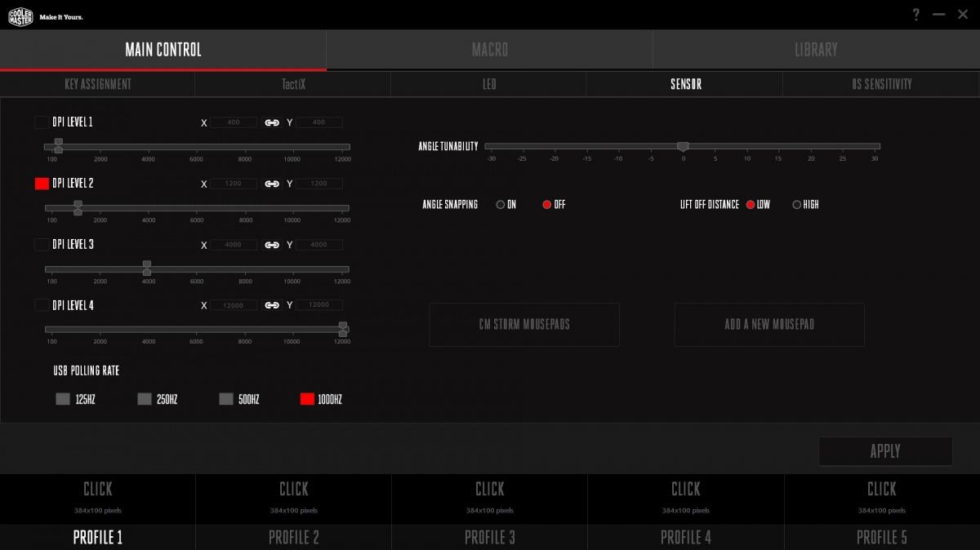
Task: Toggle the X/Y link icon for DPI Level 4
Action: 272,305
